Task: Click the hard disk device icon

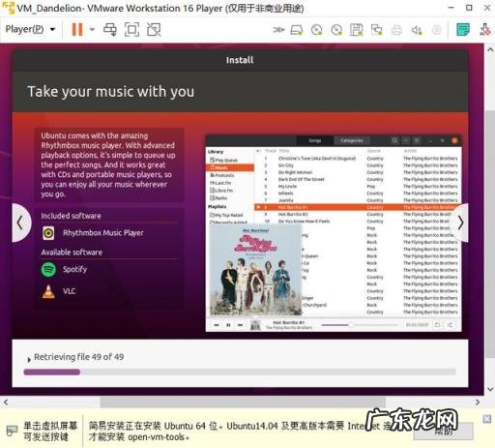Action: point(297,30)
